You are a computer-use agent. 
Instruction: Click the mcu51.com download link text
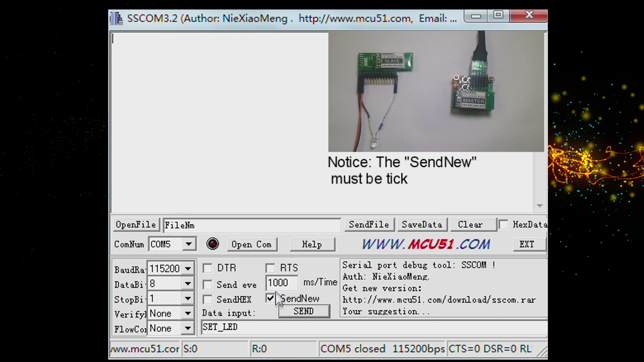pos(440,300)
